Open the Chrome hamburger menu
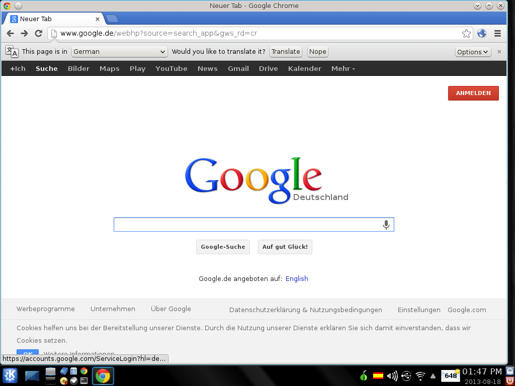The width and height of the screenshot is (515, 386). (497, 33)
